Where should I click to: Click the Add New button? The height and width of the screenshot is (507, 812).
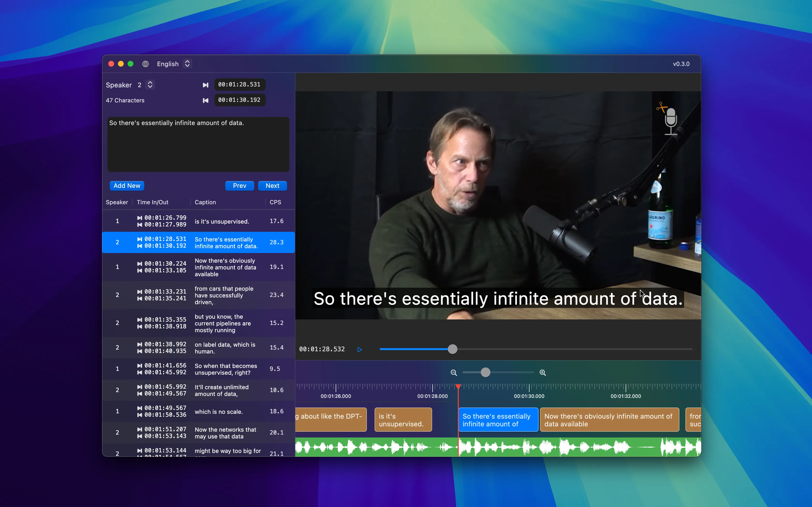click(x=127, y=185)
